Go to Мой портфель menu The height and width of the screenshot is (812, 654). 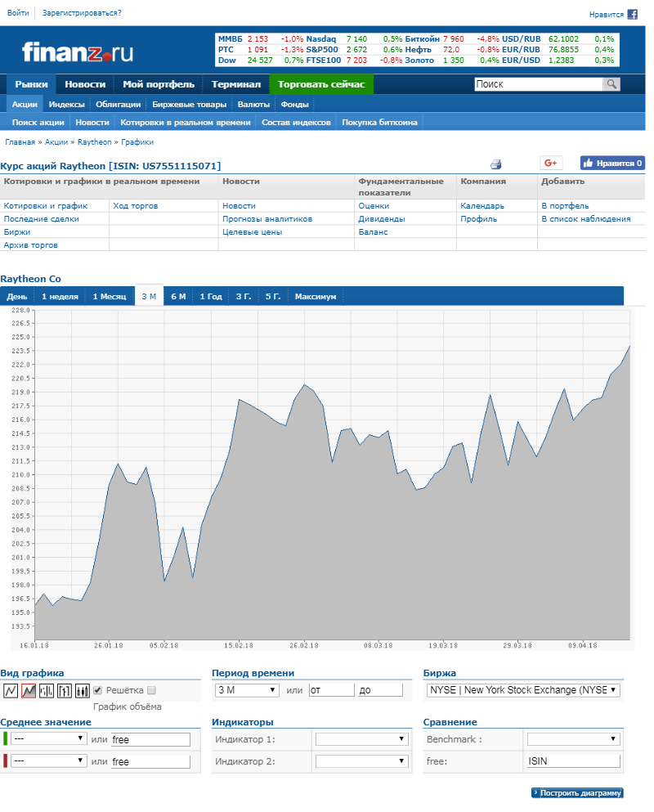[159, 84]
